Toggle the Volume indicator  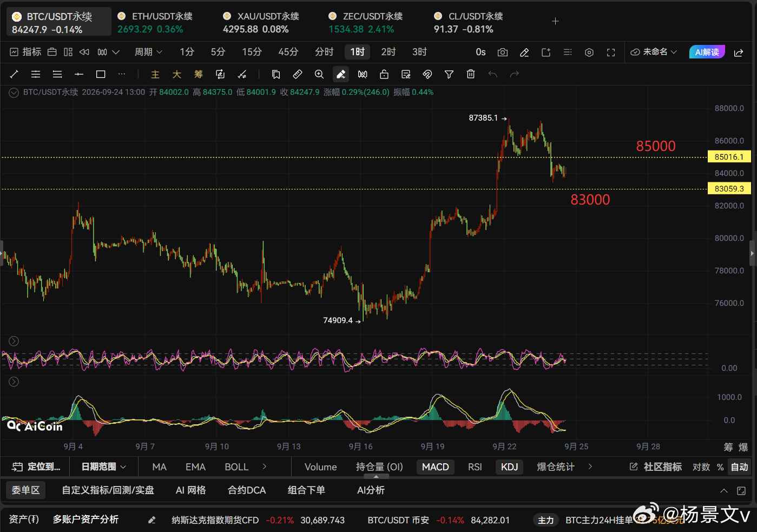click(x=320, y=467)
